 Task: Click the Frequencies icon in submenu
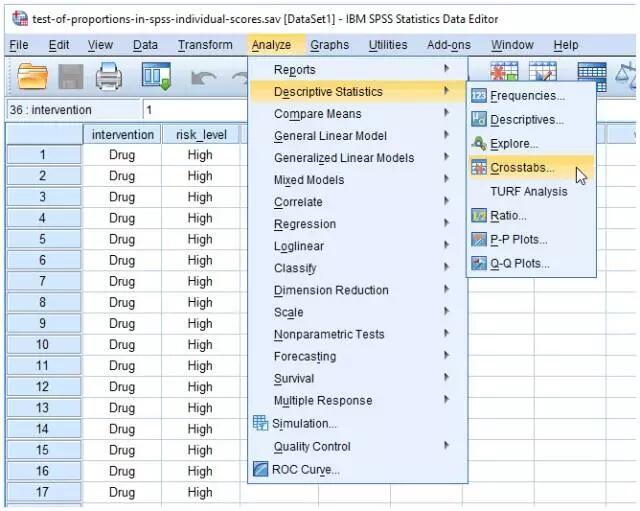click(x=479, y=96)
